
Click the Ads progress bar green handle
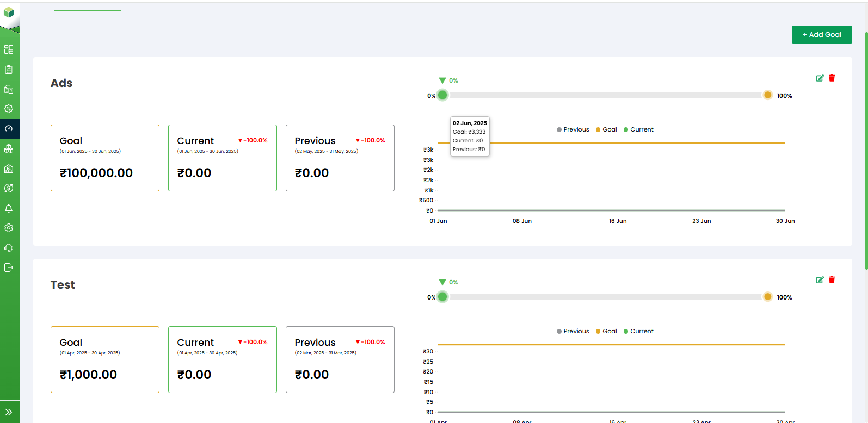tap(442, 95)
